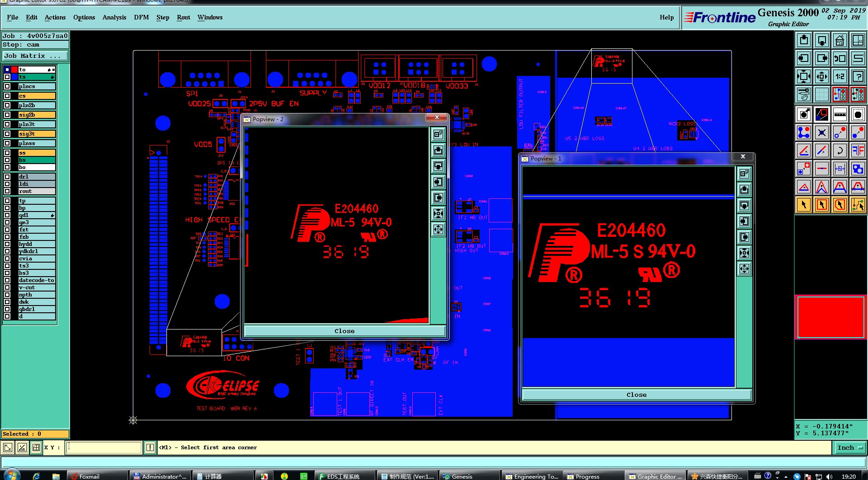This screenshot has height=480, width=868.
Task: Open the Help menu
Action: 666,17
